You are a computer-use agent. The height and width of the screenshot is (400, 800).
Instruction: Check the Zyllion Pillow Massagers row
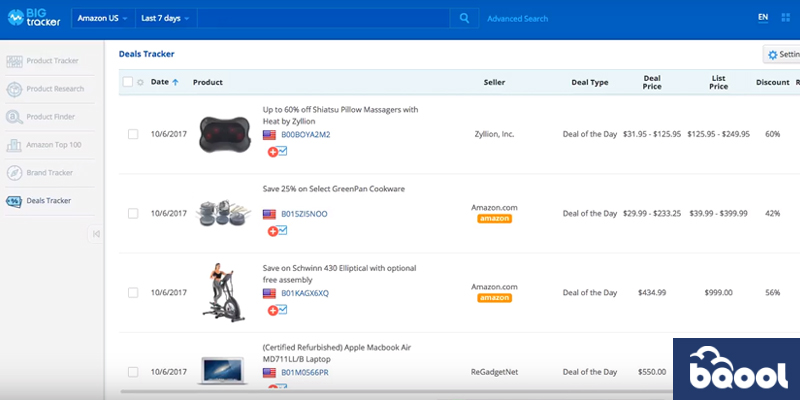(133, 134)
